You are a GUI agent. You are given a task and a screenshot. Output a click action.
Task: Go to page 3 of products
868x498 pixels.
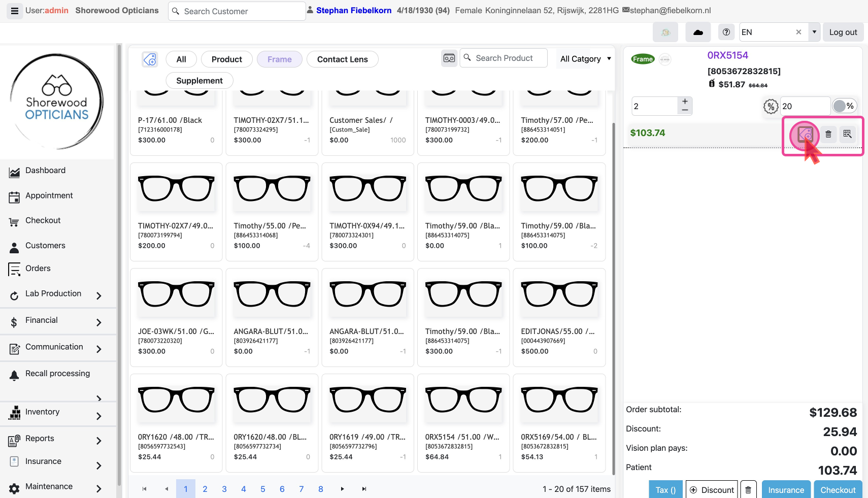pyautogui.click(x=224, y=489)
